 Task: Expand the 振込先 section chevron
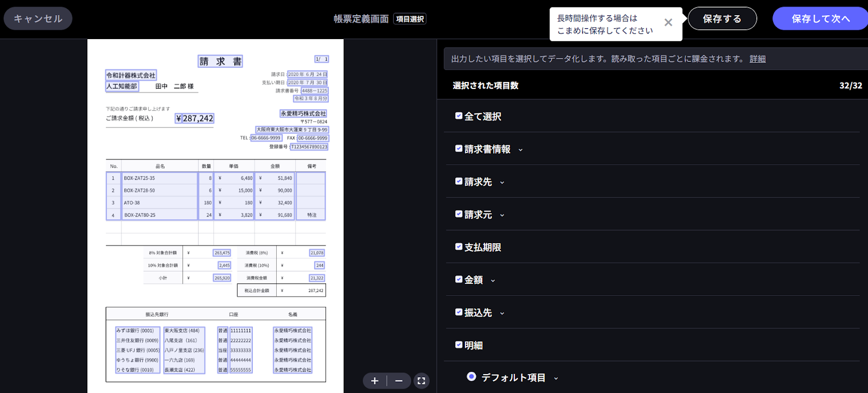[x=502, y=314]
